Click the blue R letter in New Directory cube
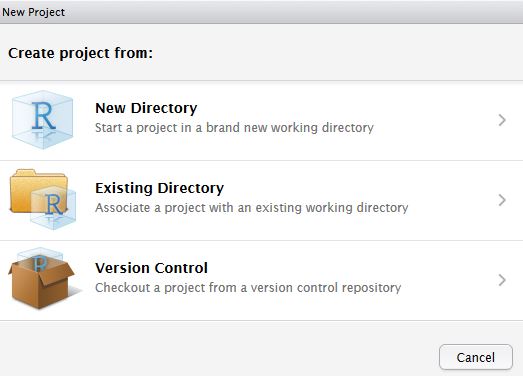The image size is (523, 376). [43, 116]
